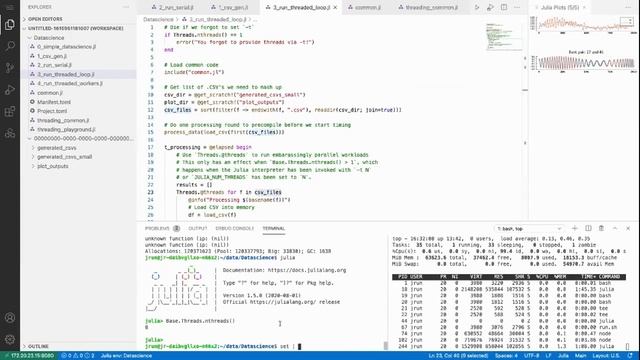The height and width of the screenshot is (360, 640).
Task: Close the 3_run_threaded_loop.jl tab
Action: [335, 7]
